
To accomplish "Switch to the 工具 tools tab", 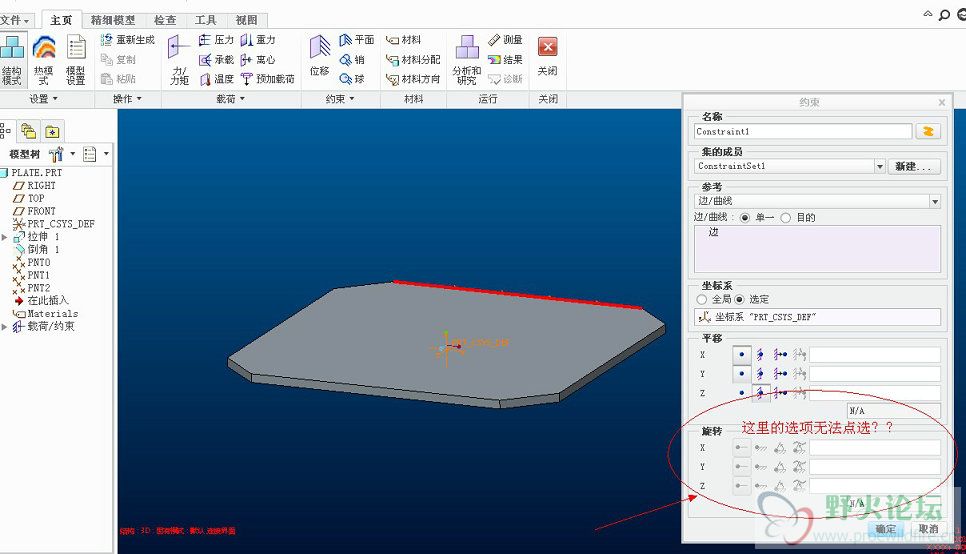I will 206,20.
